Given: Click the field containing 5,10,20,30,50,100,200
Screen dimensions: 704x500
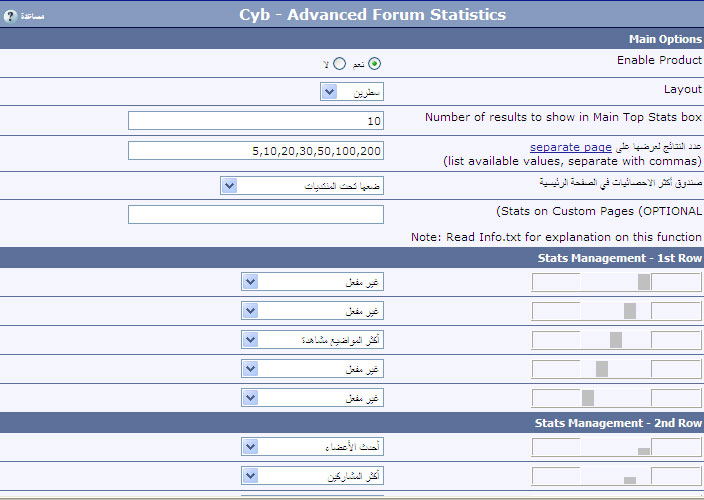Looking at the screenshot, I should click(256, 151).
